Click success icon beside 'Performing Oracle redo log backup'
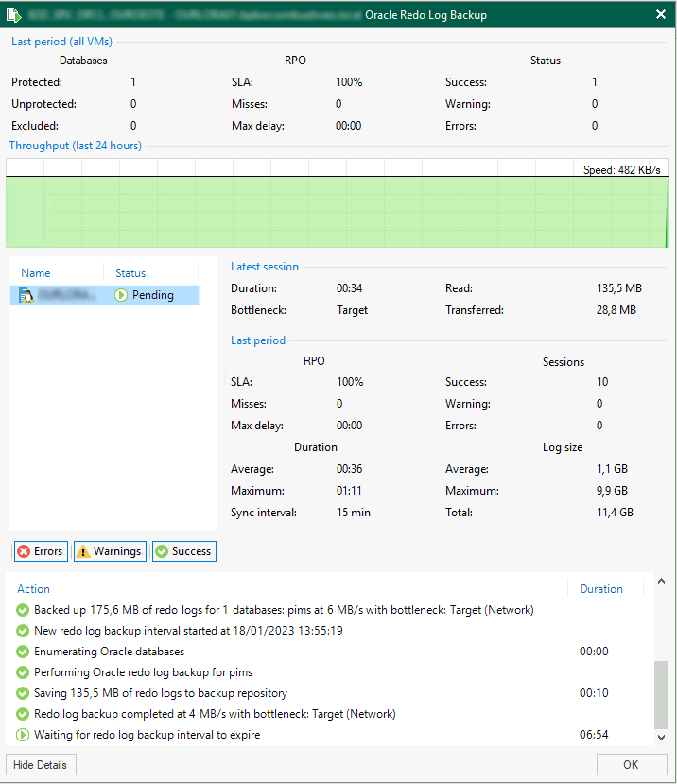The image size is (677, 784). click(x=23, y=672)
